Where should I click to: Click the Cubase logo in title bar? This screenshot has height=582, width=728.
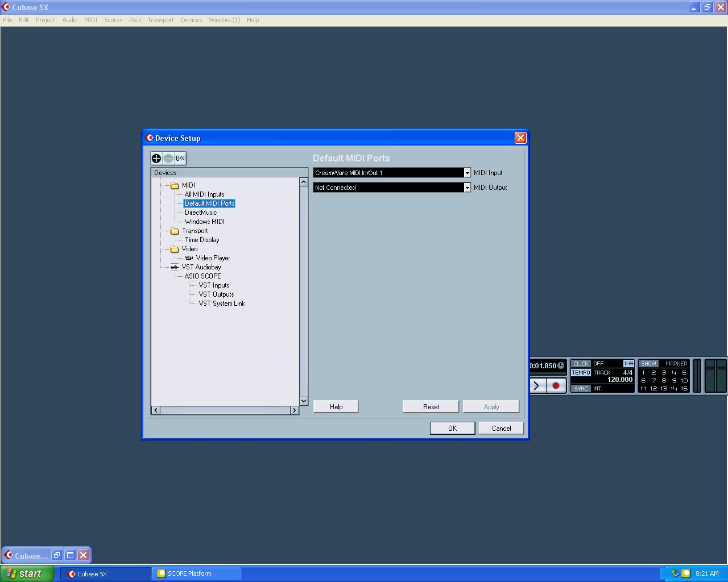(x=6, y=7)
